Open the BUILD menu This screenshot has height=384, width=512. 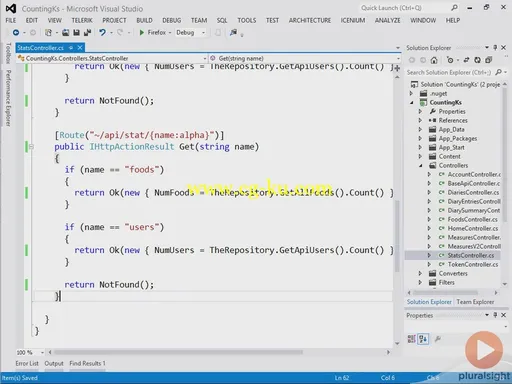(144, 20)
